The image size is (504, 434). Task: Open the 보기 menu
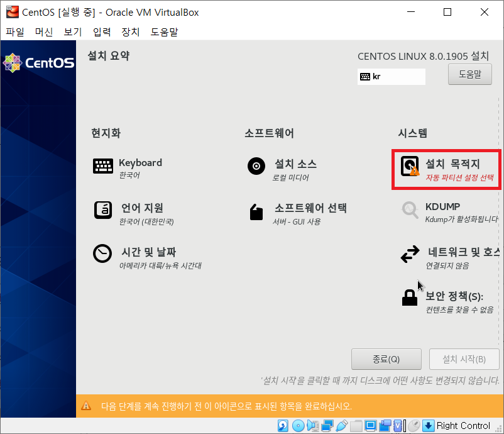(x=73, y=32)
